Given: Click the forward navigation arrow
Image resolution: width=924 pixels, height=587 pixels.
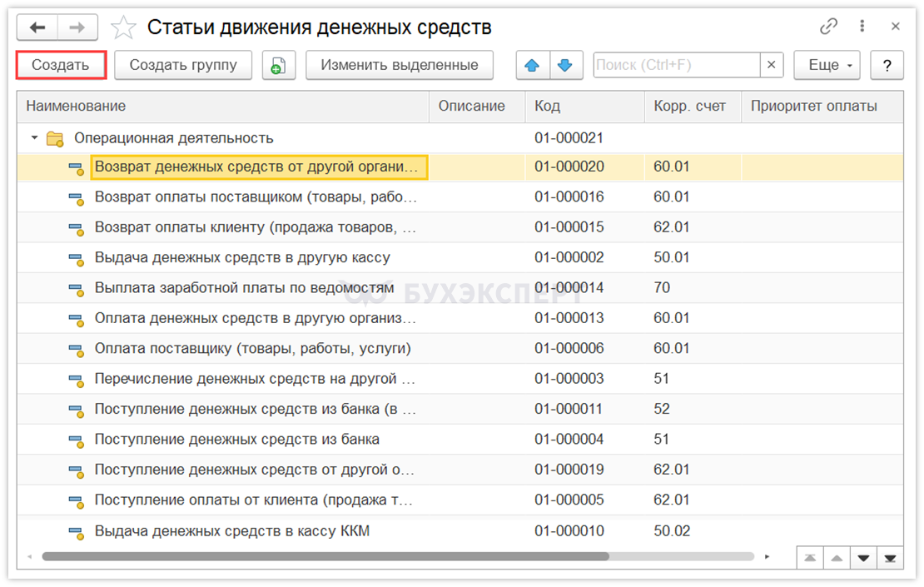Looking at the screenshot, I should 77,27.
